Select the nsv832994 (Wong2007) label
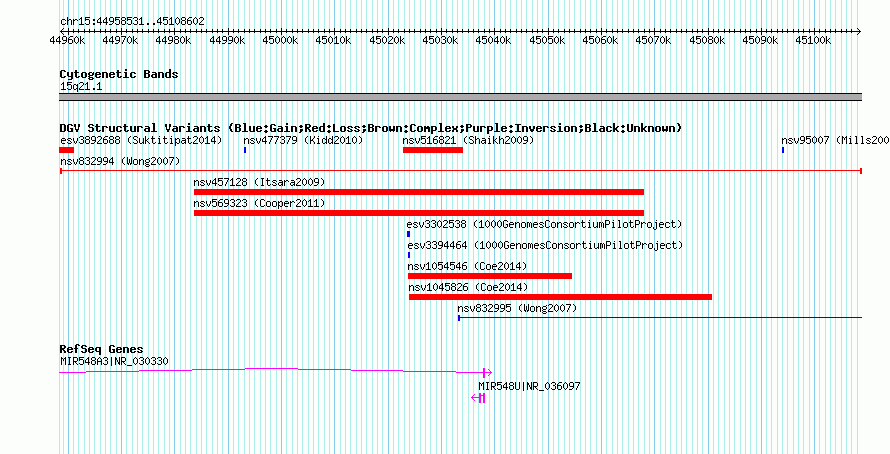 (120, 161)
